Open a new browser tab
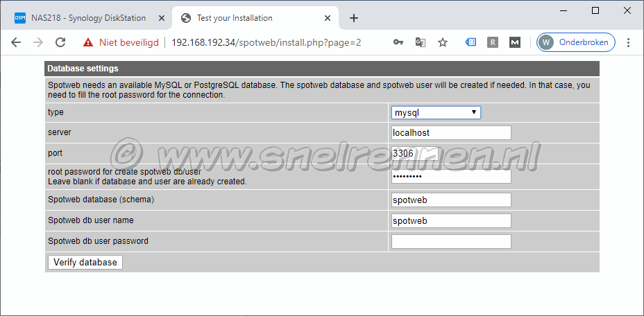Image resolution: width=644 pixels, height=316 pixels. (354, 18)
